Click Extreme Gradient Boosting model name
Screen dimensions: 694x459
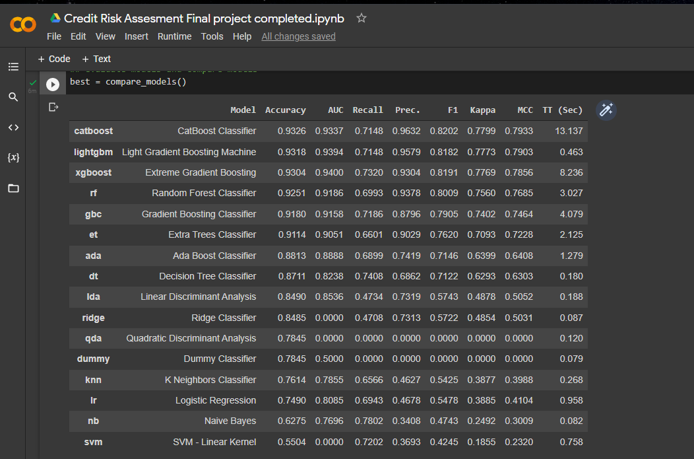click(x=201, y=173)
